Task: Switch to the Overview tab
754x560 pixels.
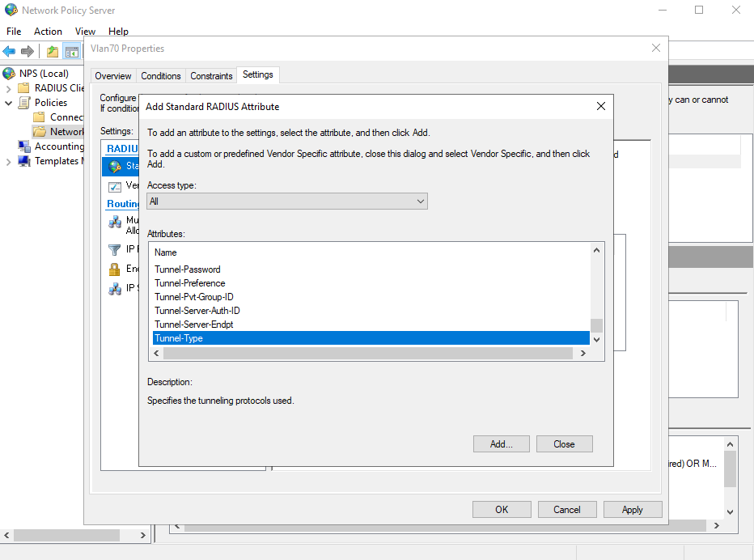Action: 113,76
